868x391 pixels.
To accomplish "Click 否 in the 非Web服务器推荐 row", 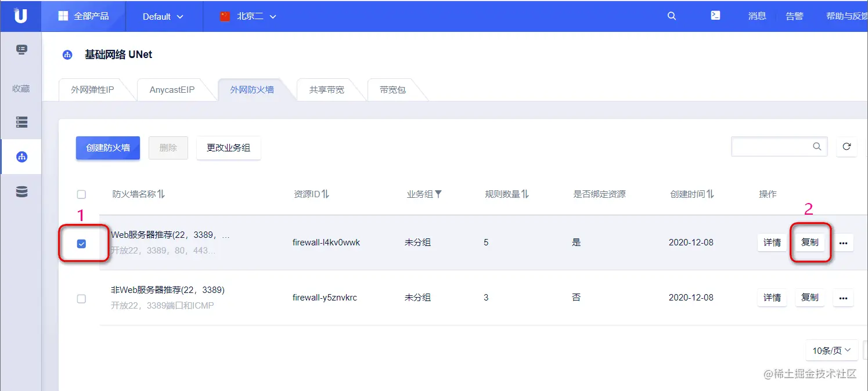I will pos(577,298).
